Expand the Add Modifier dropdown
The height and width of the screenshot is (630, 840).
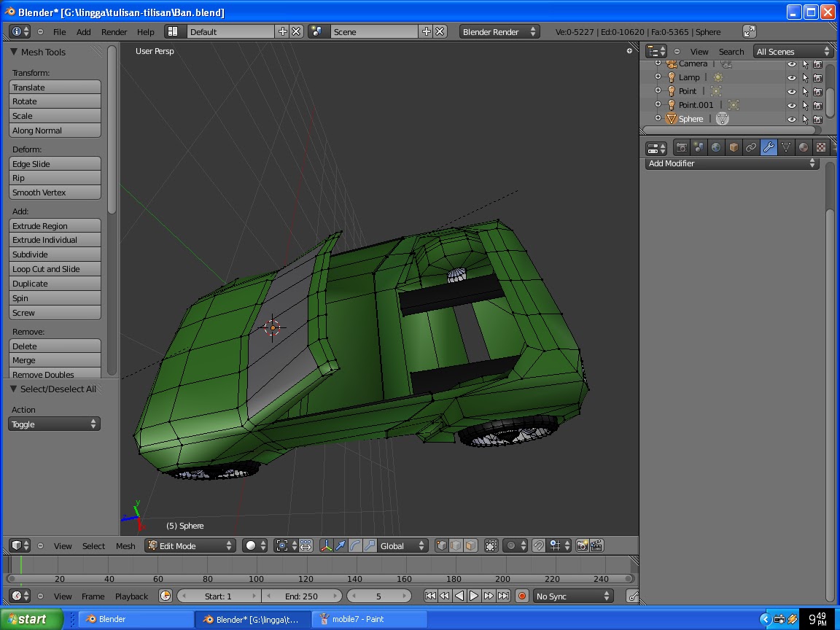pos(731,163)
